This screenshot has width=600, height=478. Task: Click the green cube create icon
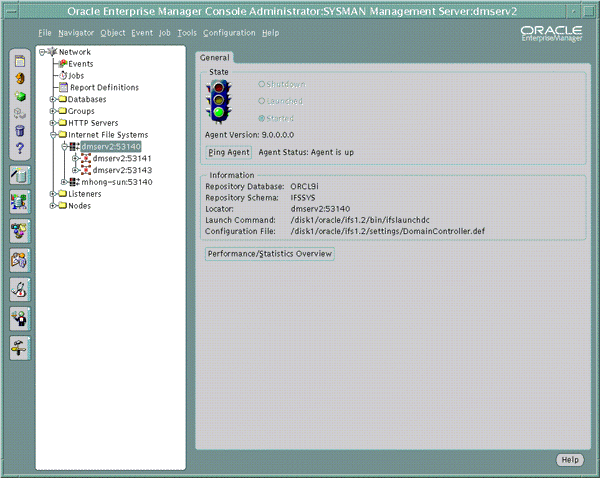[20, 96]
